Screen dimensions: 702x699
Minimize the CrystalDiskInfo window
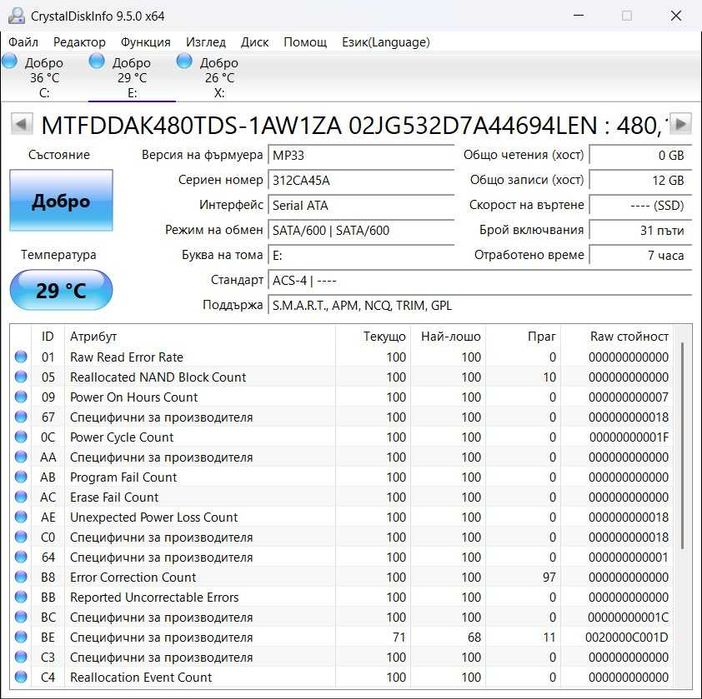click(x=578, y=16)
